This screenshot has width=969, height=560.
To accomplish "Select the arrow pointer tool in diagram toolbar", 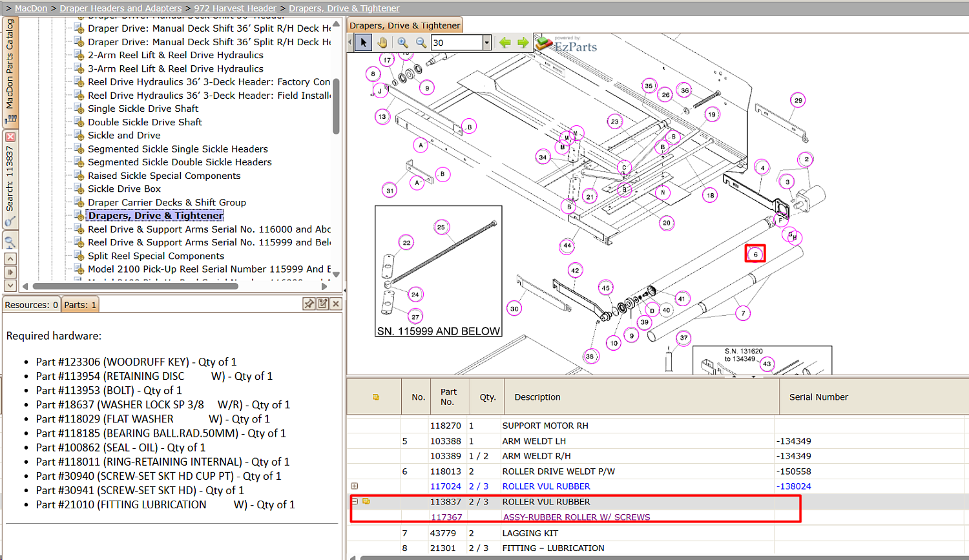I will pyautogui.click(x=364, y=43).
